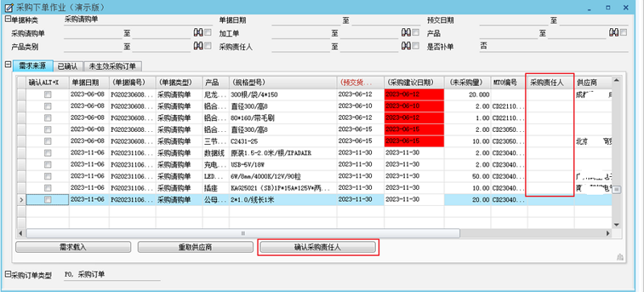Click the MTO编号 column header
This screenshot has width=644, height=292.
click(x=510, y=82)
